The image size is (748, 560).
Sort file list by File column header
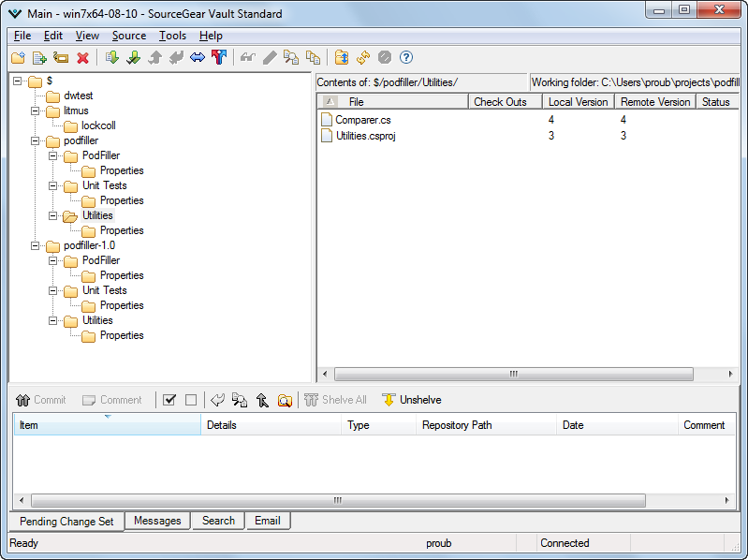[x=393, y=101]
